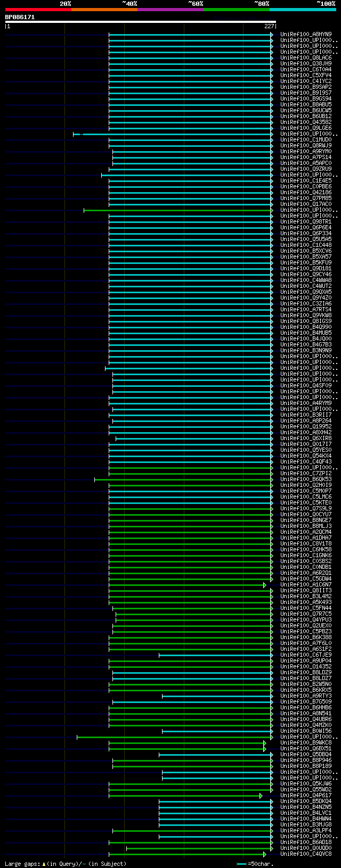Open hit UniRef100_B5DKQ4

click(306, 801)
